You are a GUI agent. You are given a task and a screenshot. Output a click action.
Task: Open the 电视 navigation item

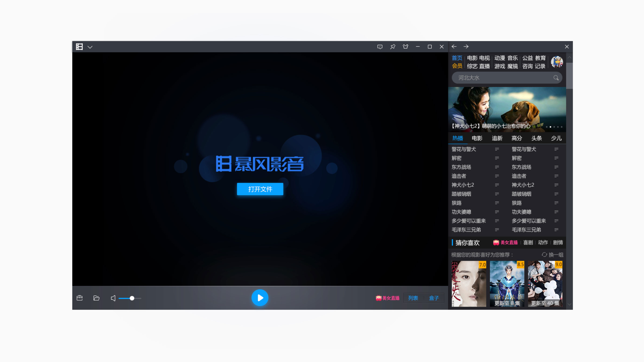pos(484,58)
